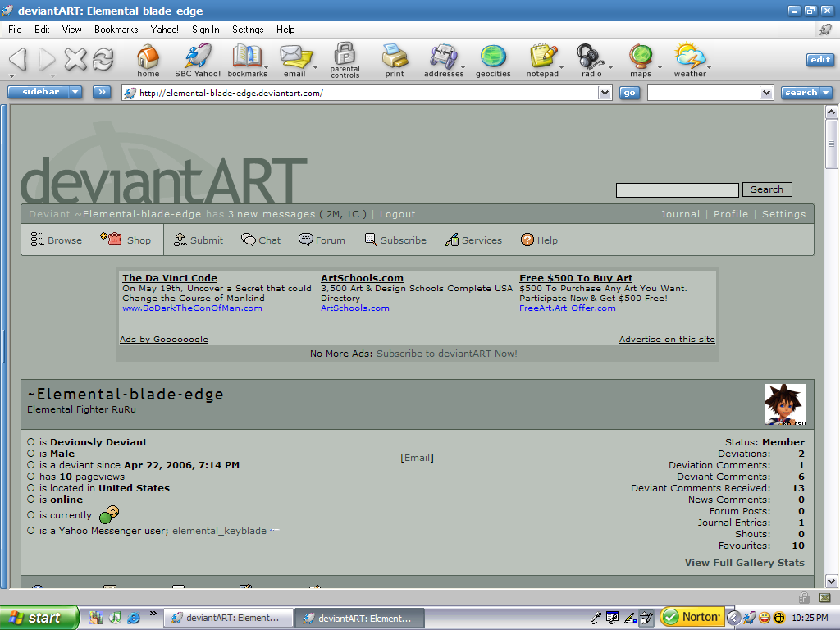This screenshot has height=630, width=840.
Task: Open the Journal link
Action: 680,214
